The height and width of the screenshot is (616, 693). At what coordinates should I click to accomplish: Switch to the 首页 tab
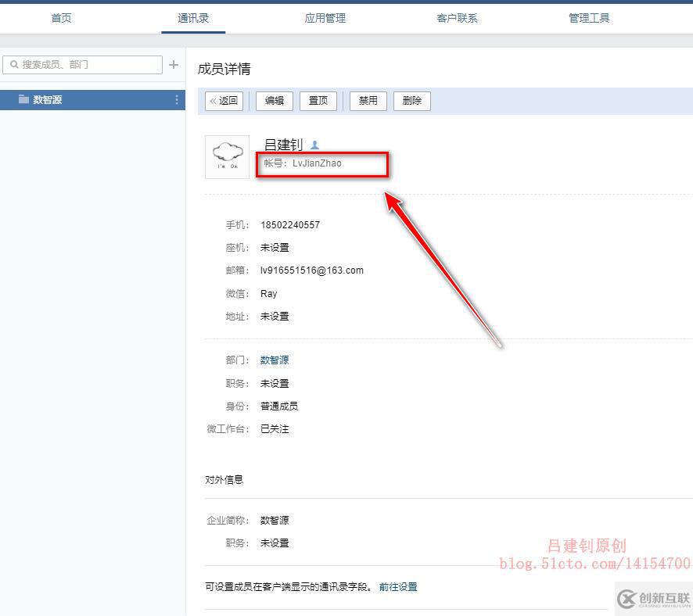[60, 17]
